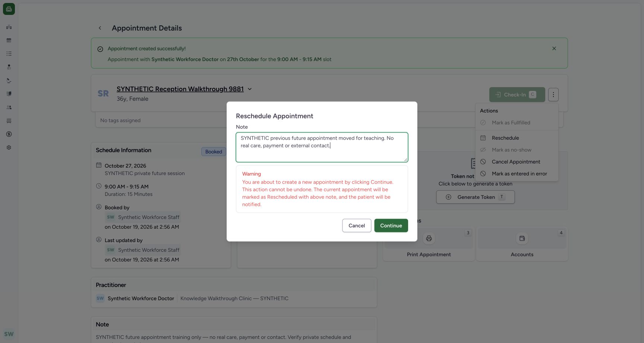Click the Duration: 15 Minutes text
The width and height of the screenshot is (644, 343).
129,194
